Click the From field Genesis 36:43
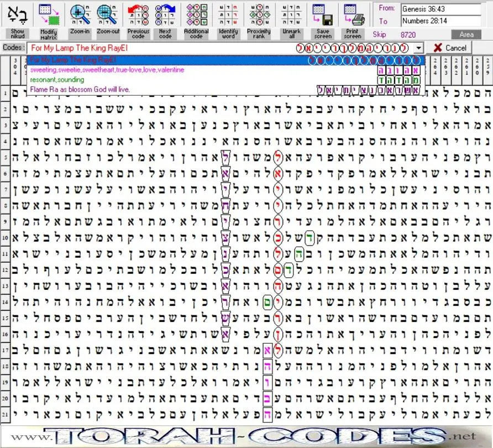This screenshot has width=493, height=448. (x=441, y=9)
